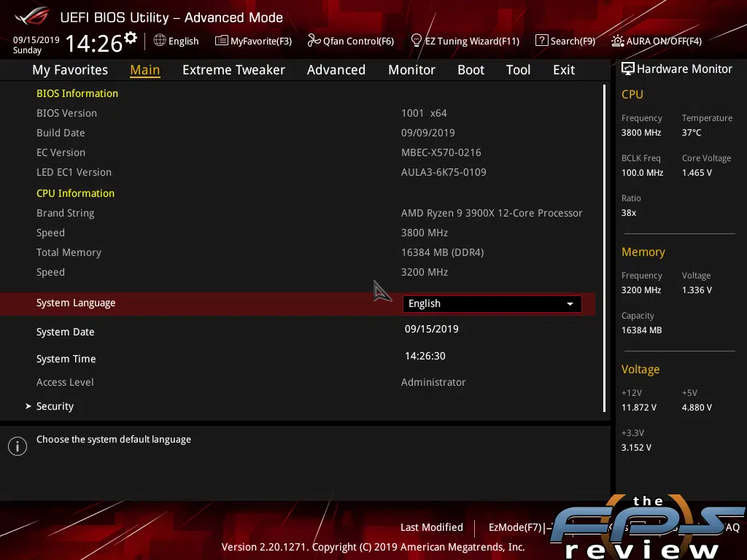The width and height of the screenshot is (747, 560).
Task: Click BCLK Freq reading 100.0 MHz
Action: 642,172
